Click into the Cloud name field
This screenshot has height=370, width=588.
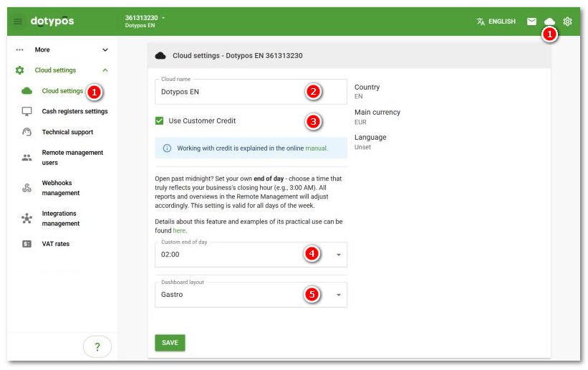click(x=251, y=92)
